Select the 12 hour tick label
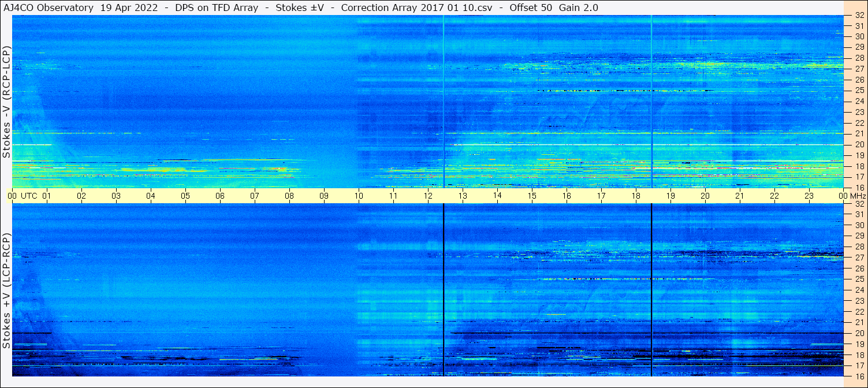The width and height of the screenshot is (868, 388). pyautogui.click(x=428, y=196)
